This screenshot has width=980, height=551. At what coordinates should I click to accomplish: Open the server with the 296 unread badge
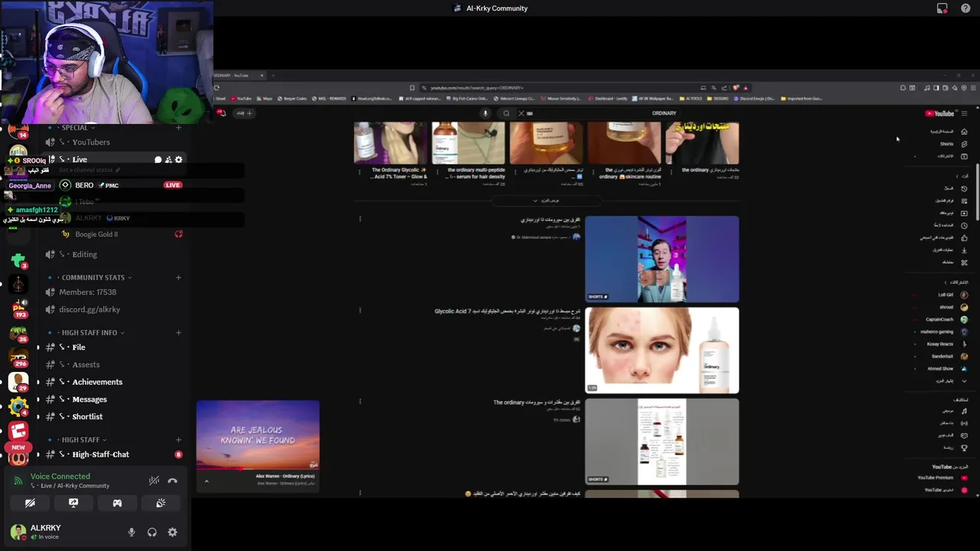pos(18,357)
